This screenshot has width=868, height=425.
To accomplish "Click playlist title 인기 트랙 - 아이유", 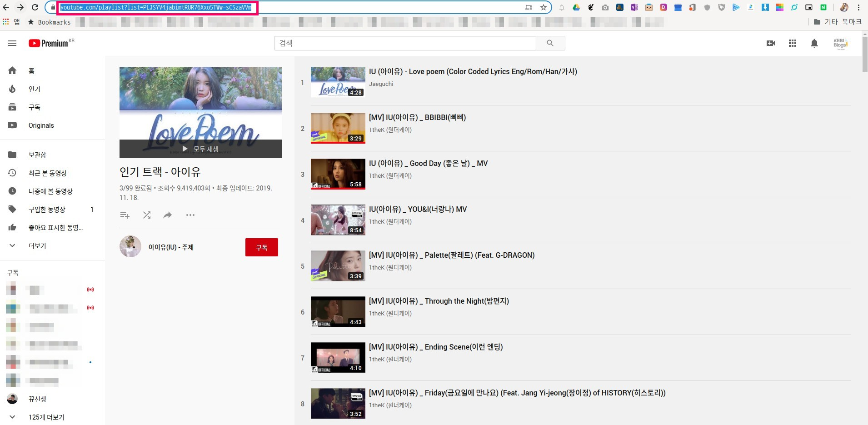I will point(160,172).
